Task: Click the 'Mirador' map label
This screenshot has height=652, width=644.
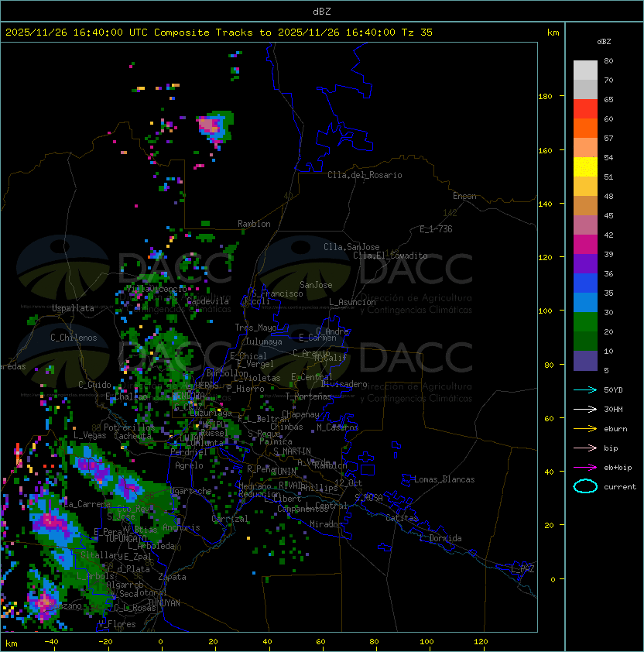Action: (x=327, y=524)
